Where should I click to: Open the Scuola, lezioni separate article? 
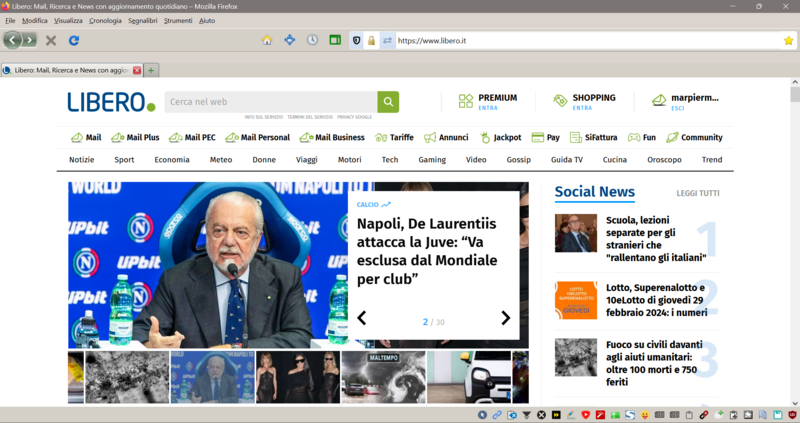coord(656,239)
